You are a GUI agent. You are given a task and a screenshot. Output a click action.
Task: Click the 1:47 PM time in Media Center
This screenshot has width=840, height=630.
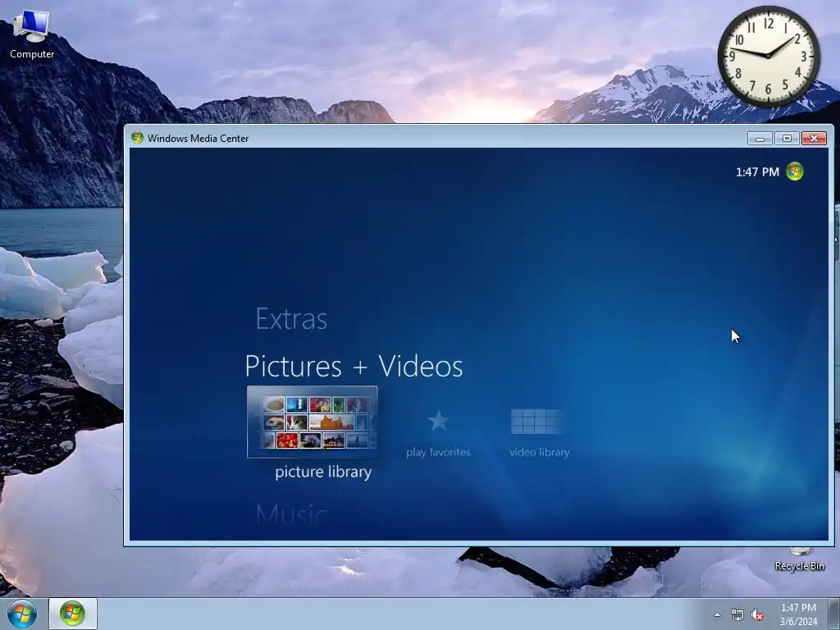tap(757, 172)
